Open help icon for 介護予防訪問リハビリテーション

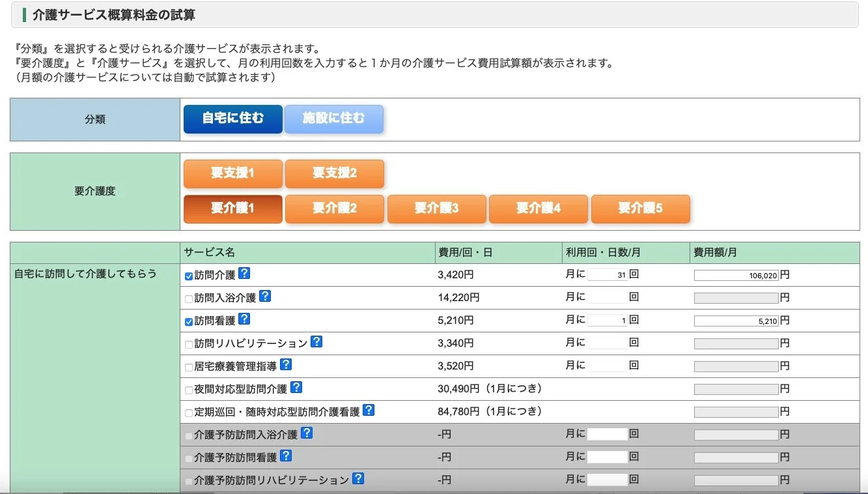click(x=358, y=478)
